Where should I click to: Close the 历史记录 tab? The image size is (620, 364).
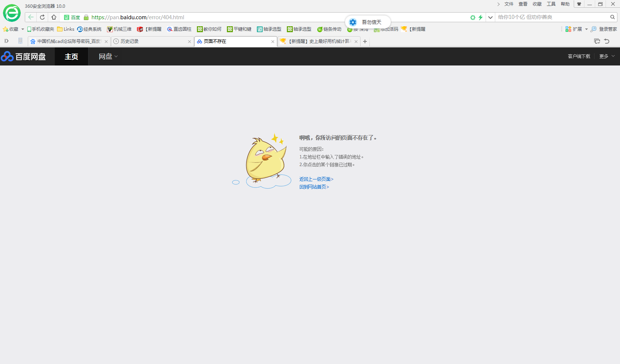click(190, 41)
